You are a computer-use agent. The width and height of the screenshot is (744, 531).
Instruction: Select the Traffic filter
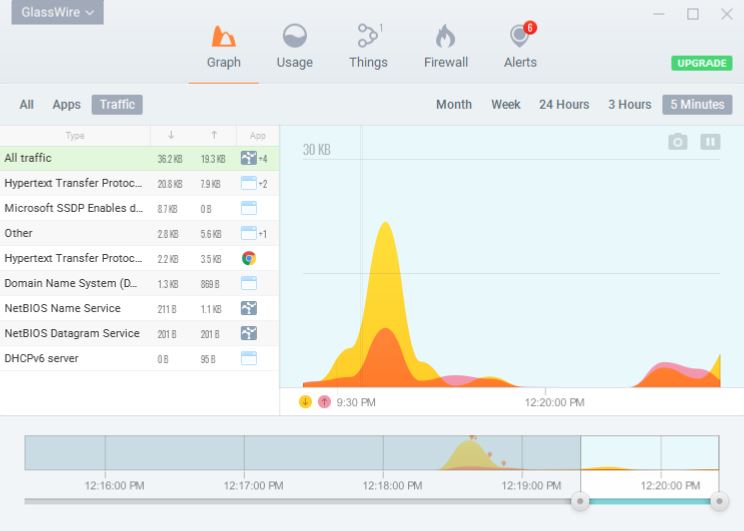(x=117, y=104)
